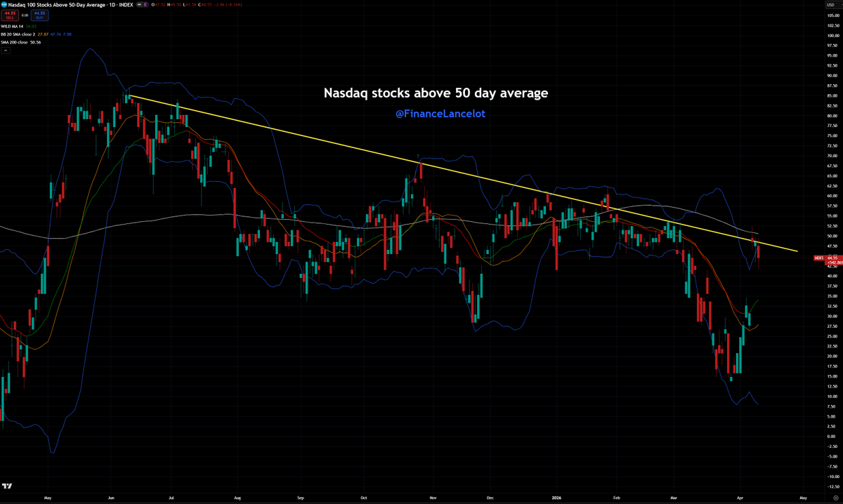843x504 pixels.
Task: Click the Jun label on the time axis
Action: point(111,498)
